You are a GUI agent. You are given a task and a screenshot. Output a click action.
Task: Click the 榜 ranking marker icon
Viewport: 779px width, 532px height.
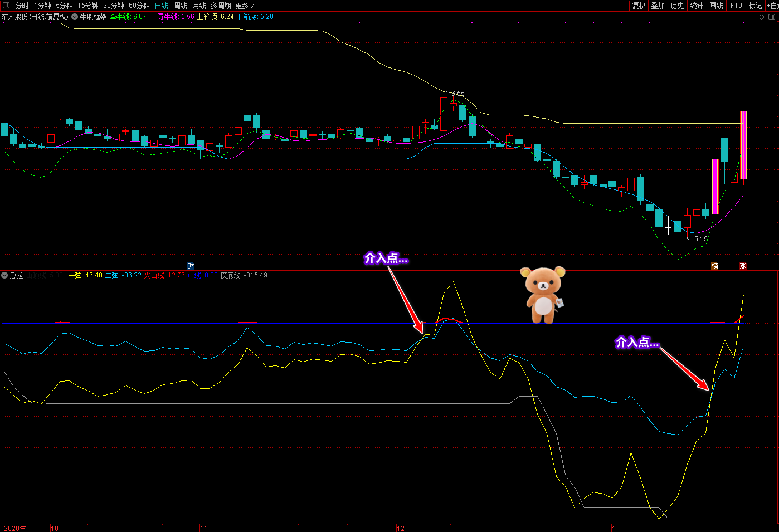point(714,266)
